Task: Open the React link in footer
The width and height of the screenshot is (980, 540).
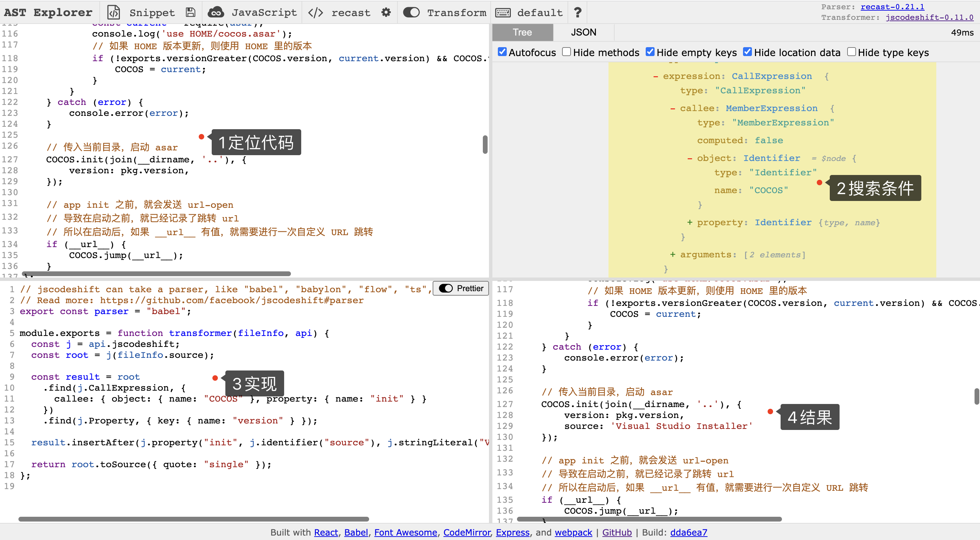Action: (326, 532)
